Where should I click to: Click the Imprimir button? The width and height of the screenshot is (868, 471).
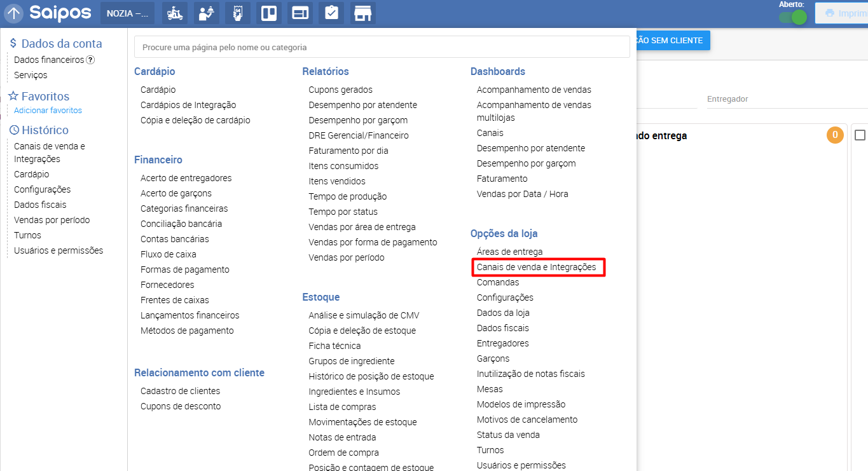coord(842,13)
